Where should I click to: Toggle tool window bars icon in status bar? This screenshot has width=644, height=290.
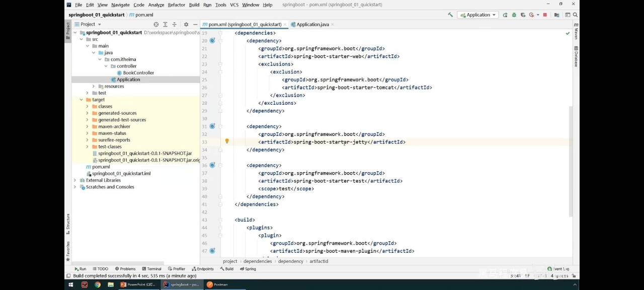[x=68, y=276]
